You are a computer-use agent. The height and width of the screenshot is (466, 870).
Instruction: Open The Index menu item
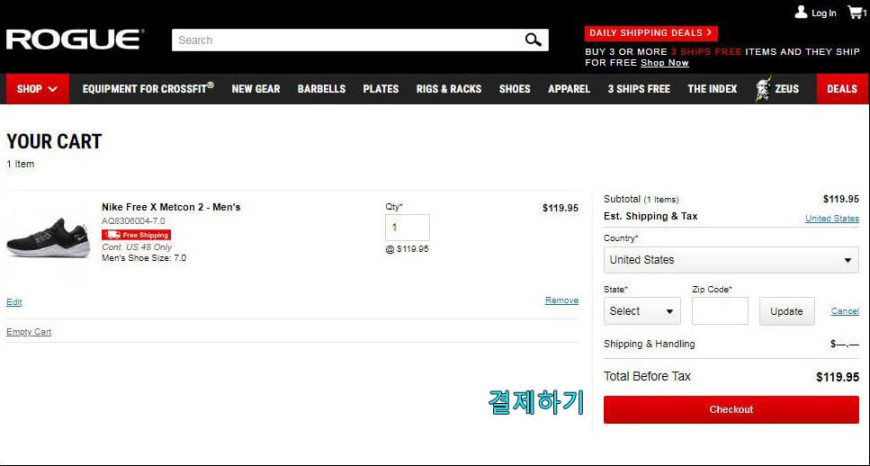(712, 89)
